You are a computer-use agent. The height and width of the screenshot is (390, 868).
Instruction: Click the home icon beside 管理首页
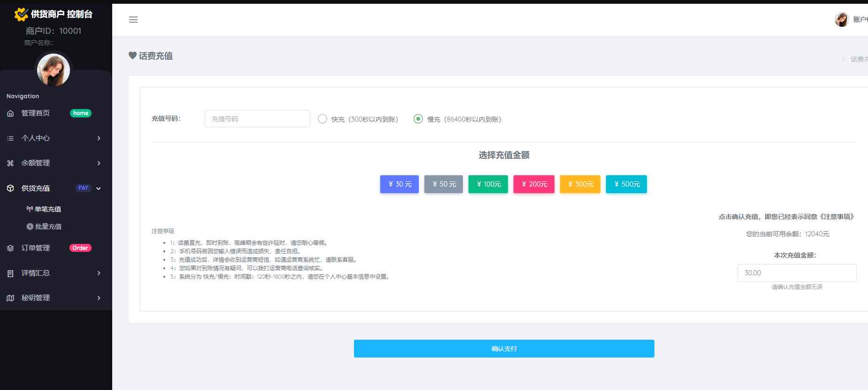[10, 113]
